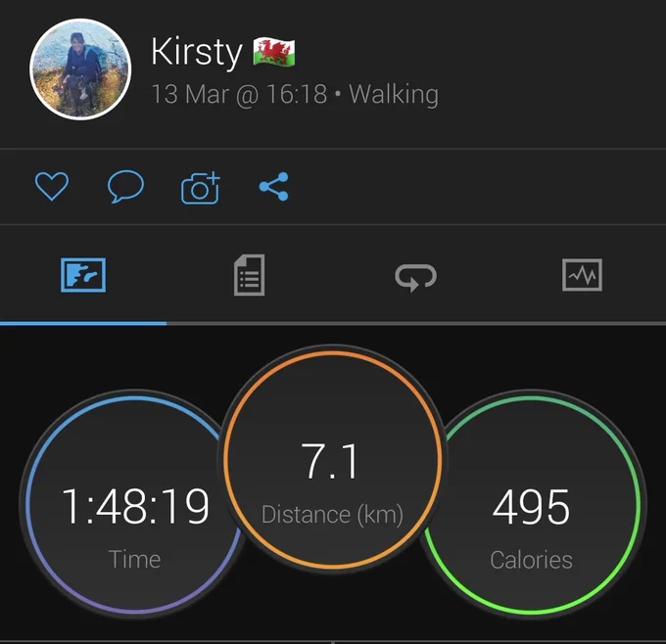666x644 pixels.
Task: Tap the 13 Mar @ 16:18 timestamp
Action: pos(239,94)
